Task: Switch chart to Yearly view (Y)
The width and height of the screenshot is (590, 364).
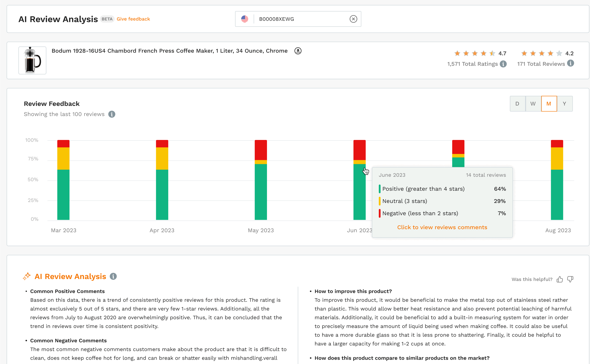Action: pyautogui.click(x=565, y=104)
